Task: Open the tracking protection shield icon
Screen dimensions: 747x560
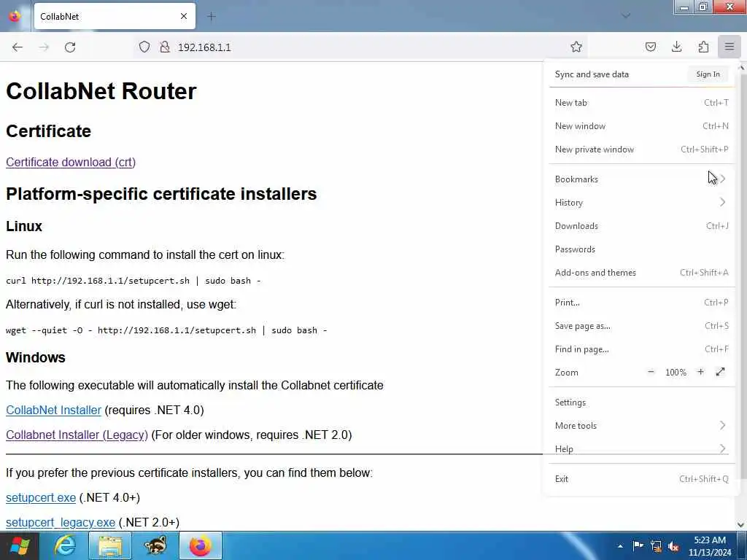Action: coord(144,47)
